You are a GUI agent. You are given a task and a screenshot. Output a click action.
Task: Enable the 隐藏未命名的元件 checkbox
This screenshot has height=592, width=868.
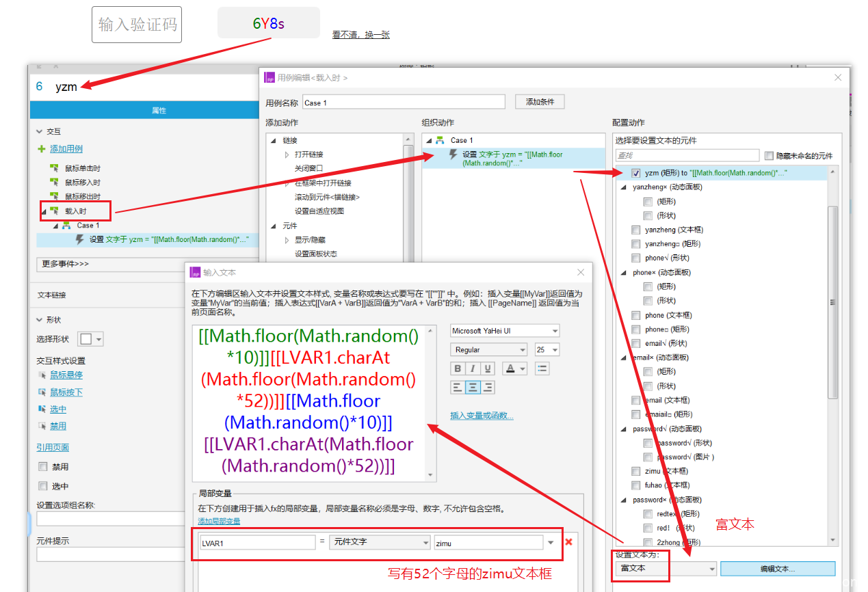pos(770,156)
